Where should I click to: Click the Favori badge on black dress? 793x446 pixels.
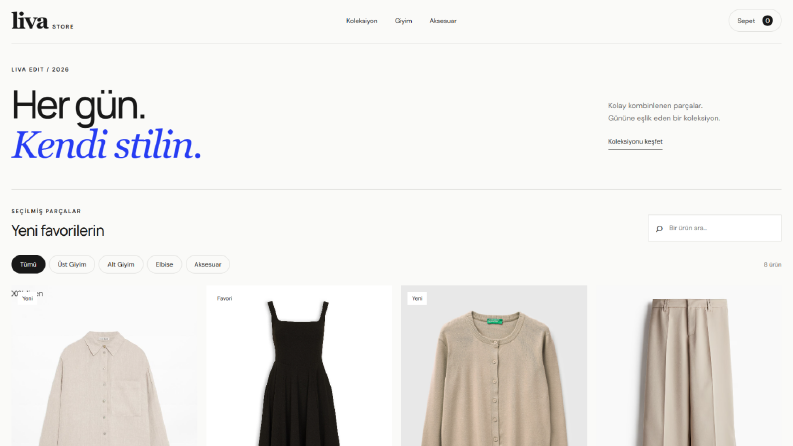(x=225, y=298)
